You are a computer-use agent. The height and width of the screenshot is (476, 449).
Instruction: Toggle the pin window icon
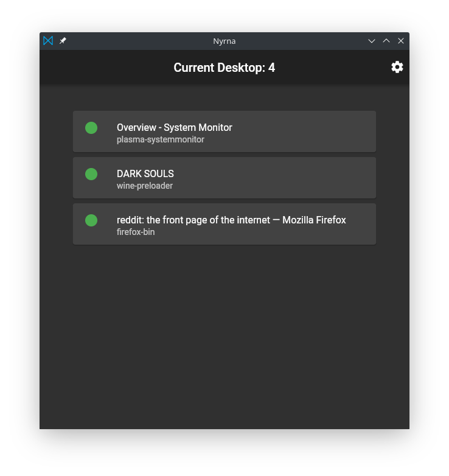(63, 41)
